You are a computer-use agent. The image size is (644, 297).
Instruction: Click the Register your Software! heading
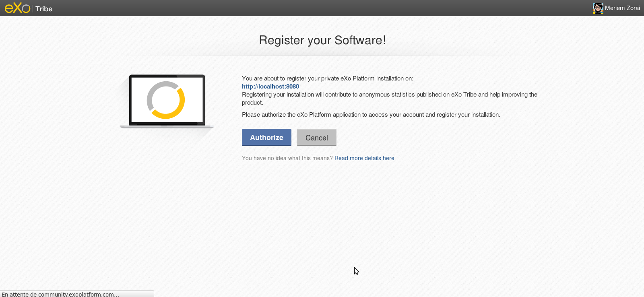tap(322, 40)
